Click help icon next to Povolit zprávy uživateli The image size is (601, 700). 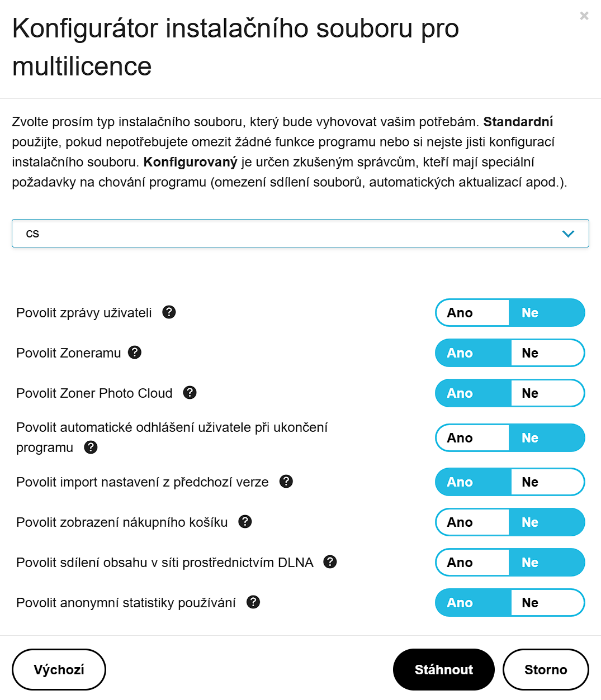coord(169,312)
